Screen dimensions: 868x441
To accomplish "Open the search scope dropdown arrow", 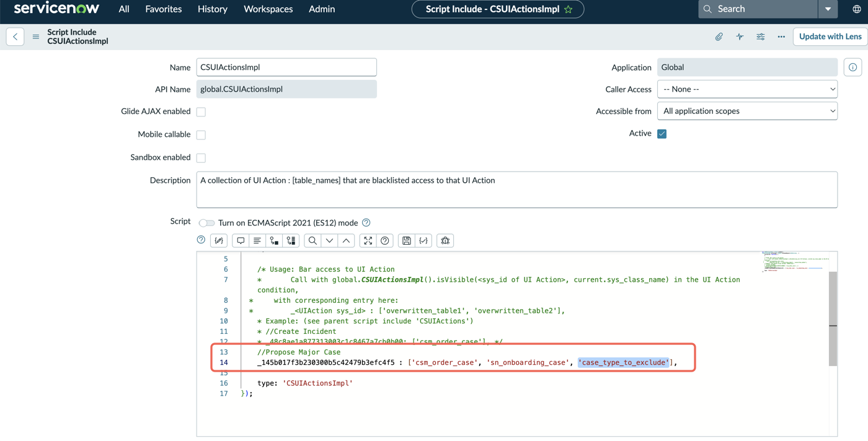I will point(828,9).
